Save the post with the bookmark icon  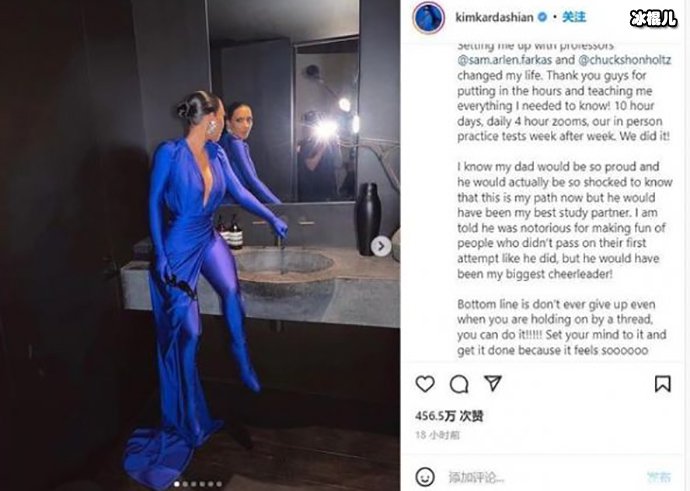point(662,384)
